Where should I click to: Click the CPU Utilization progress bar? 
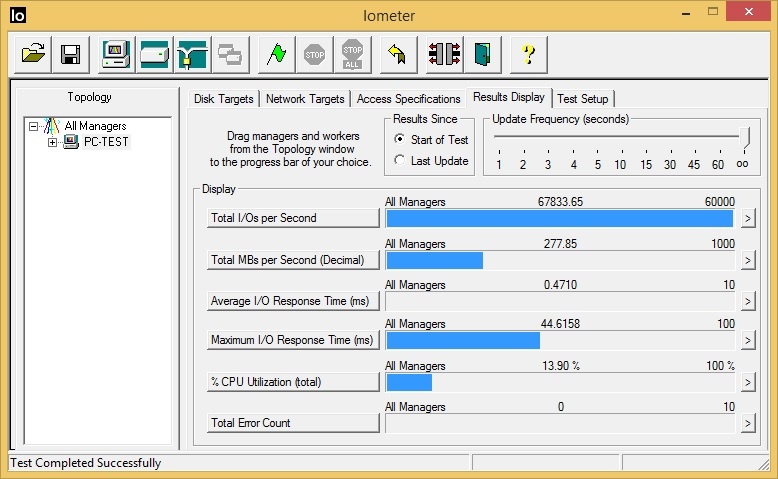(x=560, y=382)
